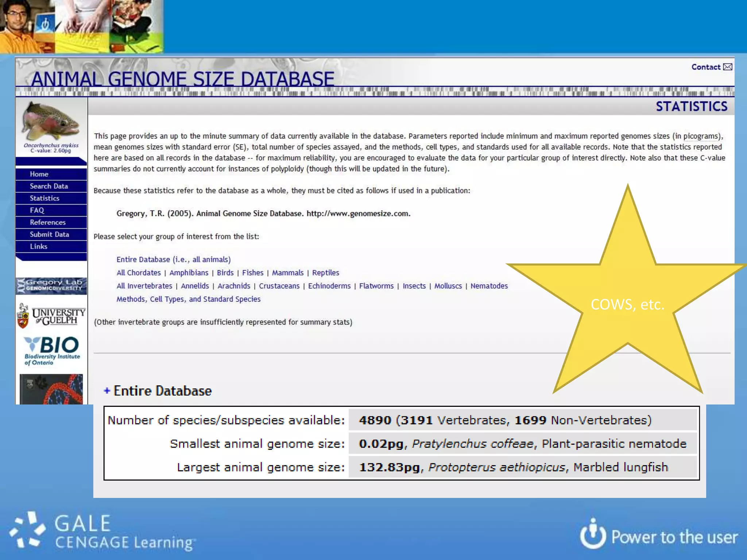Screen dimensions: 747x560
Task: Open Search Data in the sidebar
Action: [x=49, y=186]
